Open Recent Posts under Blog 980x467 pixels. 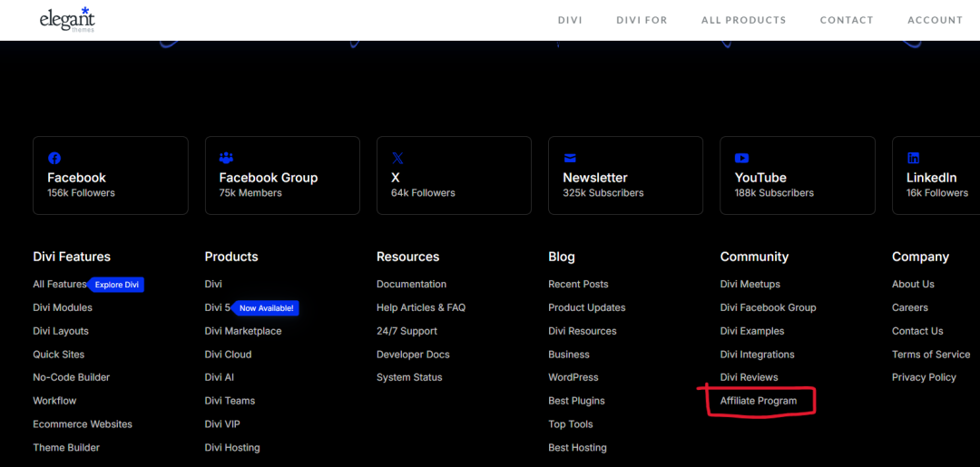coord(578,284)
